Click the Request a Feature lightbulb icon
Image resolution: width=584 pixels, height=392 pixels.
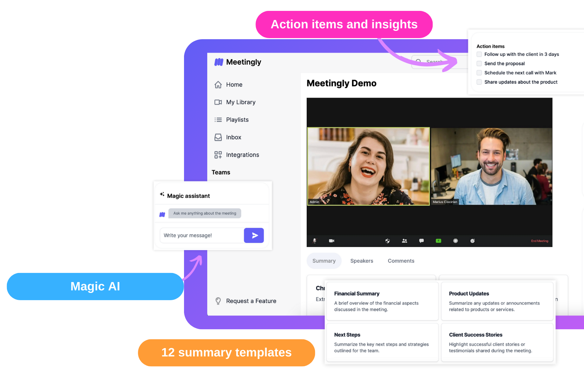[218, 301]
